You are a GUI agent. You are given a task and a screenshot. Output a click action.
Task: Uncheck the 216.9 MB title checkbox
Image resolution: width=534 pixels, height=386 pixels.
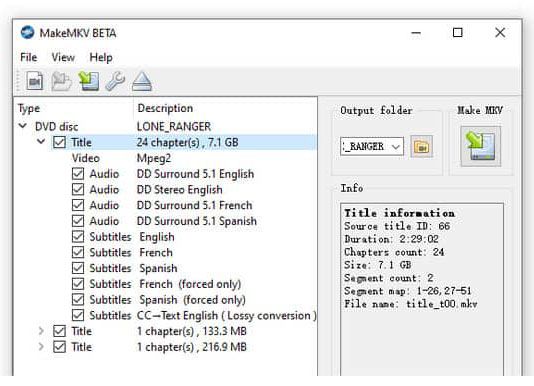pyautogui.click(x=60, y=347)
